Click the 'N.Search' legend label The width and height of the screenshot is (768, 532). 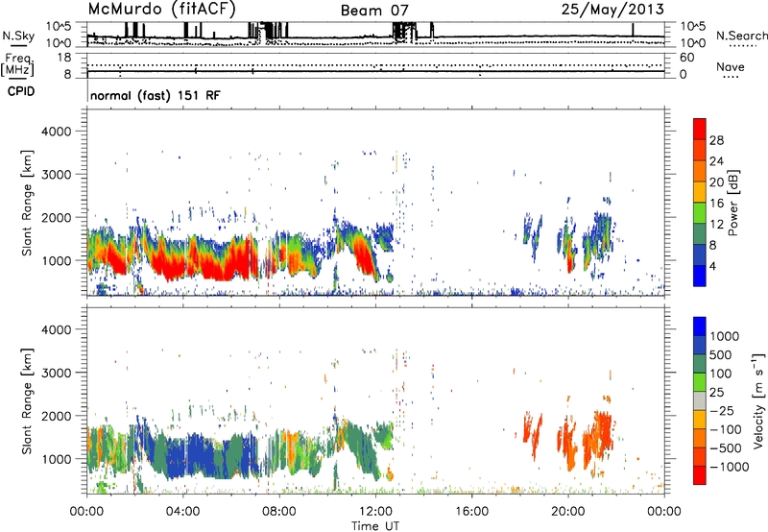tap(741, 36)
